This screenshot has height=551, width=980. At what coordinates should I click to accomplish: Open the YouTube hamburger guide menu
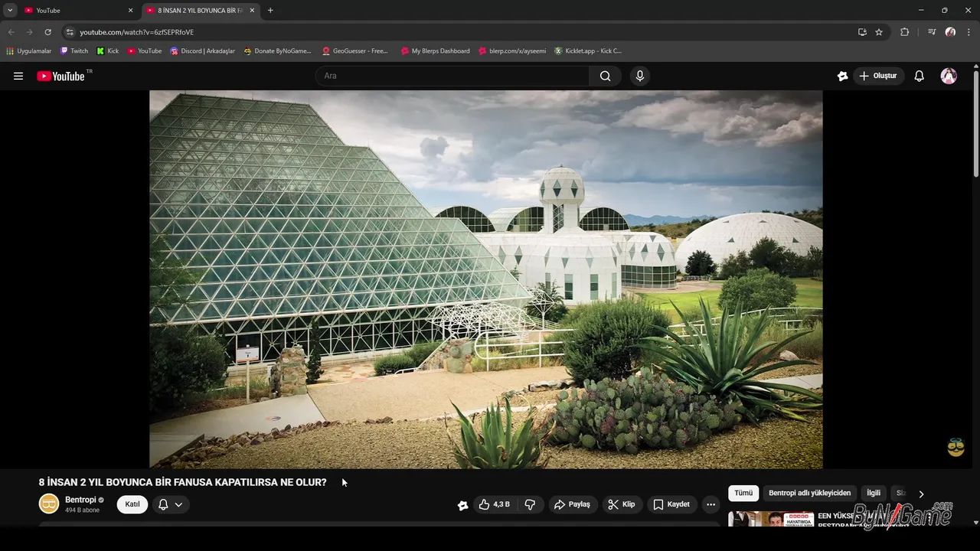(x=18, y=76)
